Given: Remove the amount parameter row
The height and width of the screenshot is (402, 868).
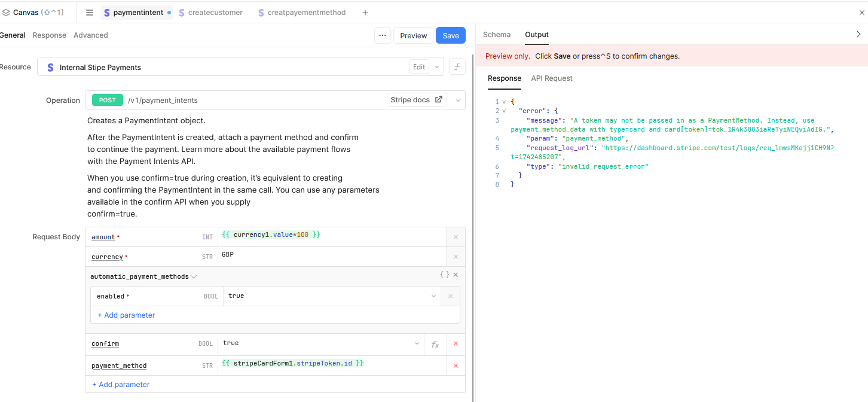Looking at the screenshot, I should click(x=456, y=237).
